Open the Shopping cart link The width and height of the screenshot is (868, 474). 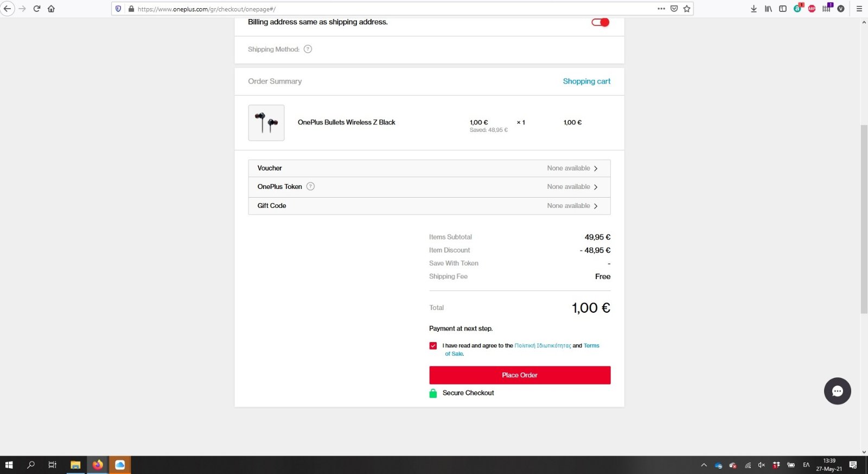(586, 81)
